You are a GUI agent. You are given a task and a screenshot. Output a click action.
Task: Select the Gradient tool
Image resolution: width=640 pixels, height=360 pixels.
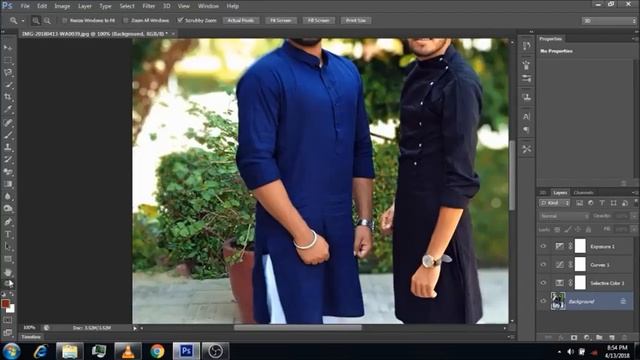[8, 184]
